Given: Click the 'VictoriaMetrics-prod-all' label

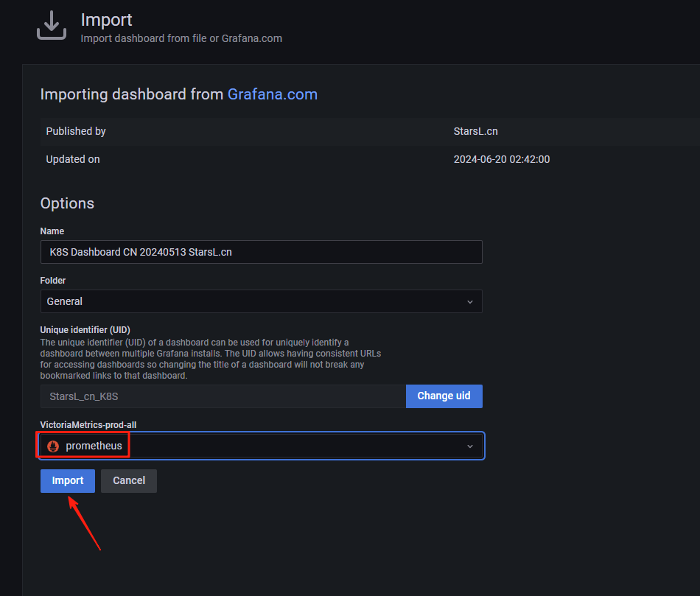Looking at the screenshot, I should coord(88,425).
